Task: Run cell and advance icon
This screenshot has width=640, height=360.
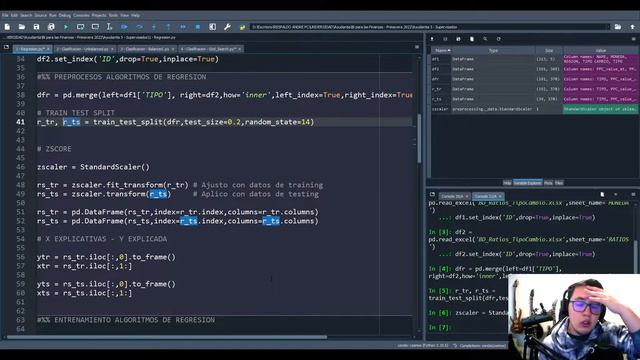Action: (95, 27)
